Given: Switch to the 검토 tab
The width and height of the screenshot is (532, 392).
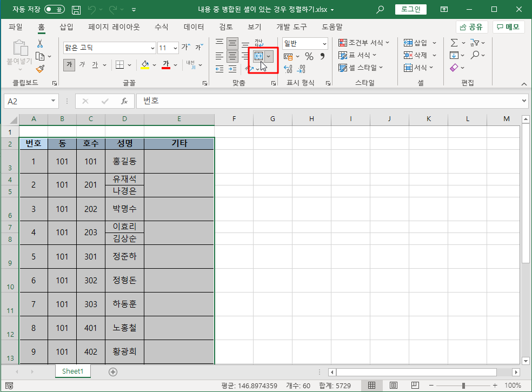Looking at the screenshot, I should click(x=226, y=27).
